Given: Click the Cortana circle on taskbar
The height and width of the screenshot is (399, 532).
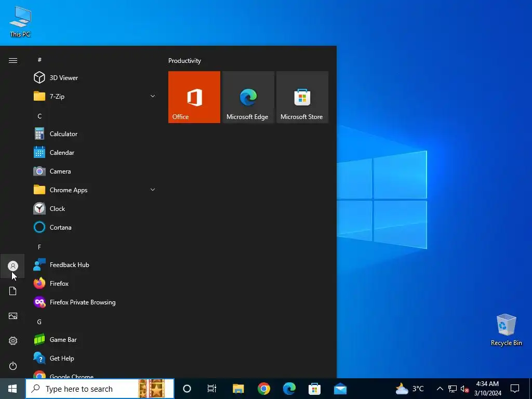Looking at the screenshot, I should coord(187,389).
